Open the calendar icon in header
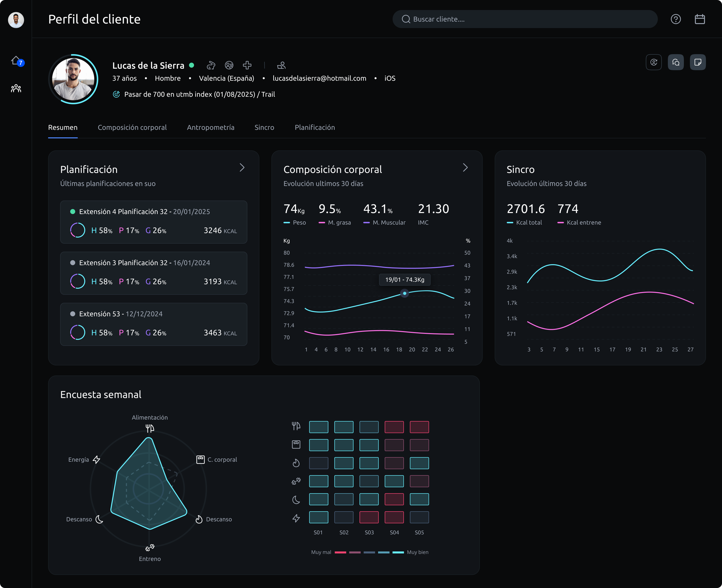The width and height of the screenshot is (722, 588). (700, 19)
